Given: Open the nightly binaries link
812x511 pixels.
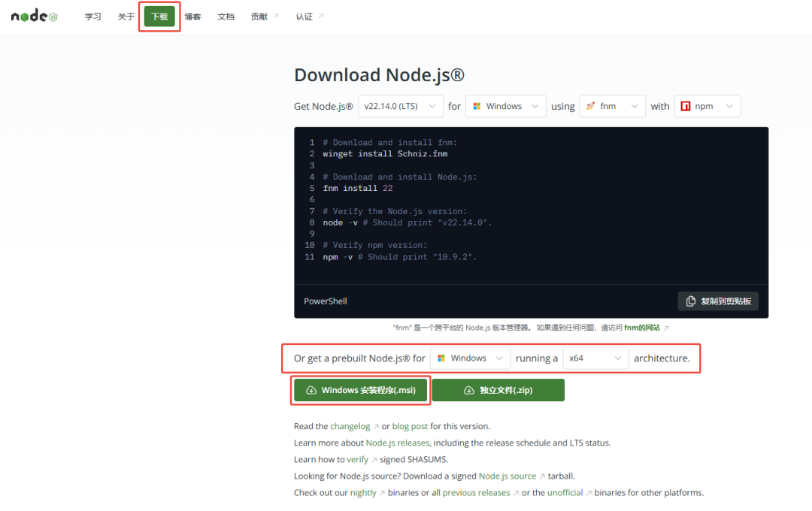Looking at the screenshot, I should click(363, 492).
